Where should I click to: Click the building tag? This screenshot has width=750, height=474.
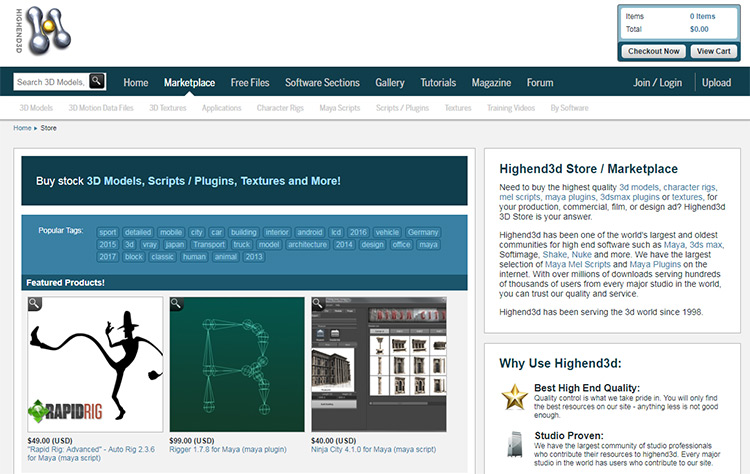243,232
